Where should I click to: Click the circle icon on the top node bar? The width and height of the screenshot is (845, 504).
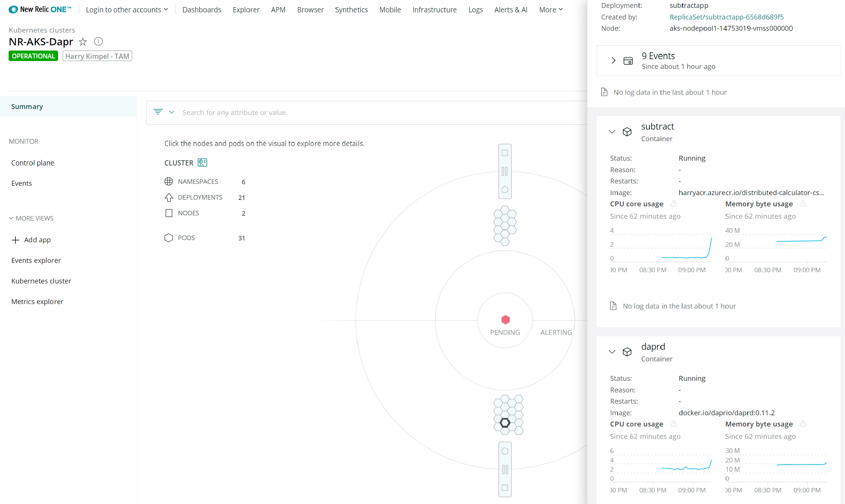(x=505, y=190)
